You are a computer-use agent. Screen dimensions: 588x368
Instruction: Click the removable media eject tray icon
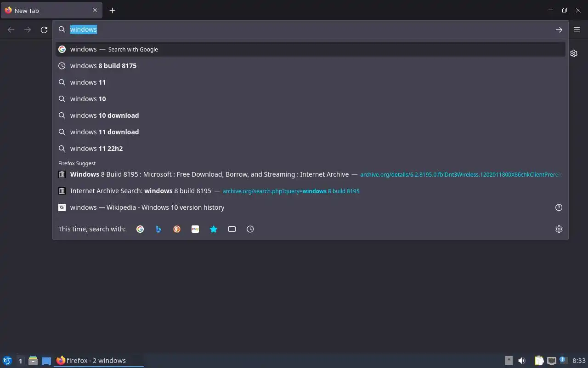509,361
